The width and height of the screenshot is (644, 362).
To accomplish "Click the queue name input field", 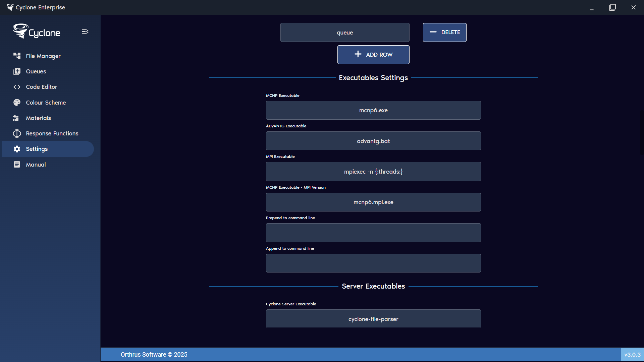I will click(344, 32).
